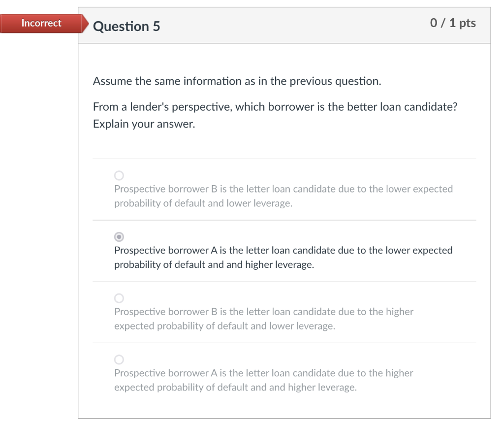
Task: Click the 0 / 1 pts score label
Action: coord(453,23)
